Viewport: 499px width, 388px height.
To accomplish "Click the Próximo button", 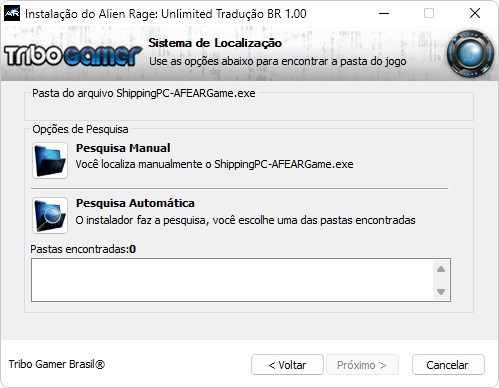I will point(362,365).
